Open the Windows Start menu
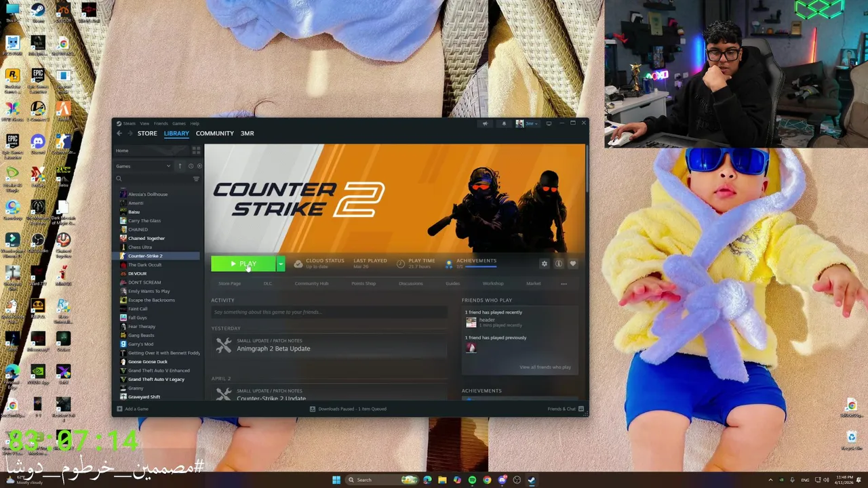 coord(336,480)
